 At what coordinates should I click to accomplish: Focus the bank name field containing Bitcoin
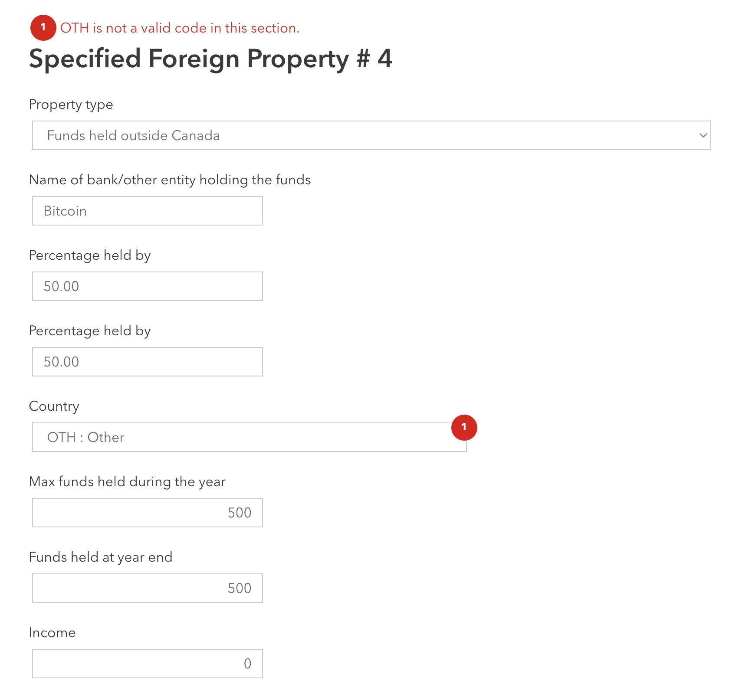point(147,211)
